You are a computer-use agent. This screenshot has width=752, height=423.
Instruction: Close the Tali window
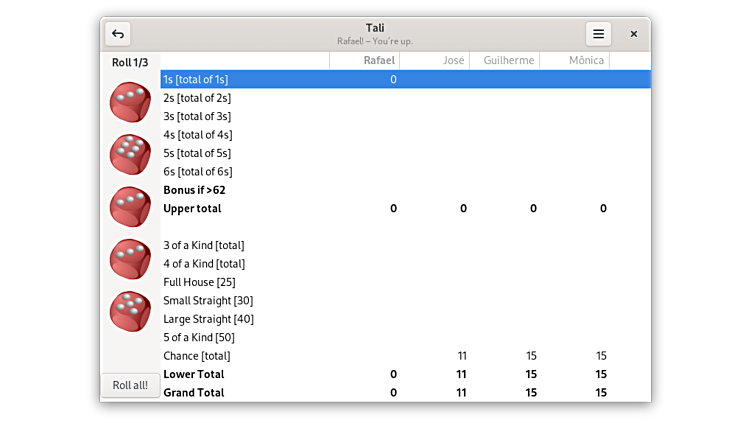click(633, 34)
